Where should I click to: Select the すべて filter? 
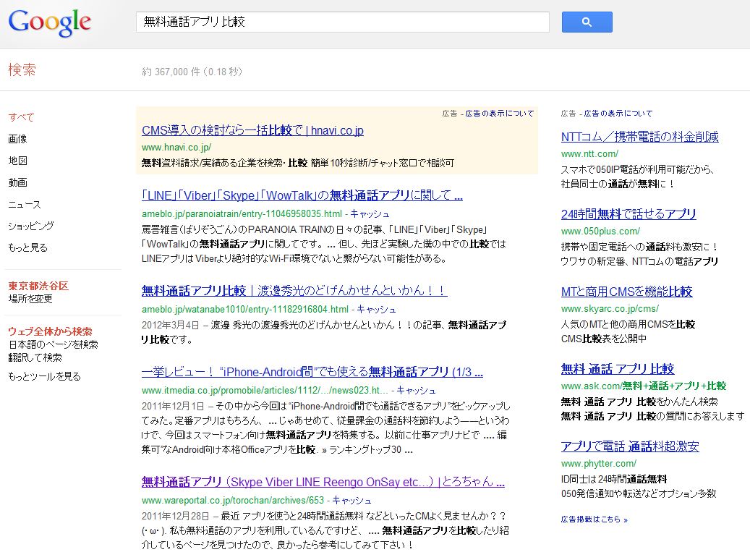[x=21, y=117]
